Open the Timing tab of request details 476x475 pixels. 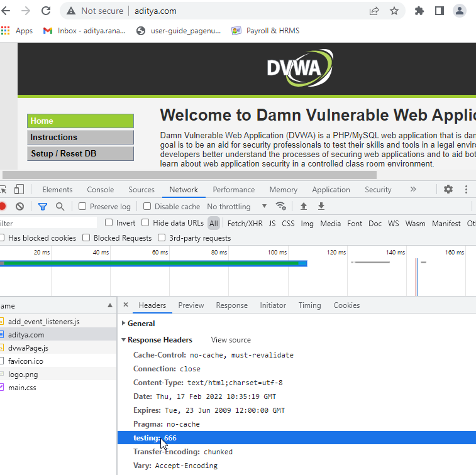click(309, 305)
